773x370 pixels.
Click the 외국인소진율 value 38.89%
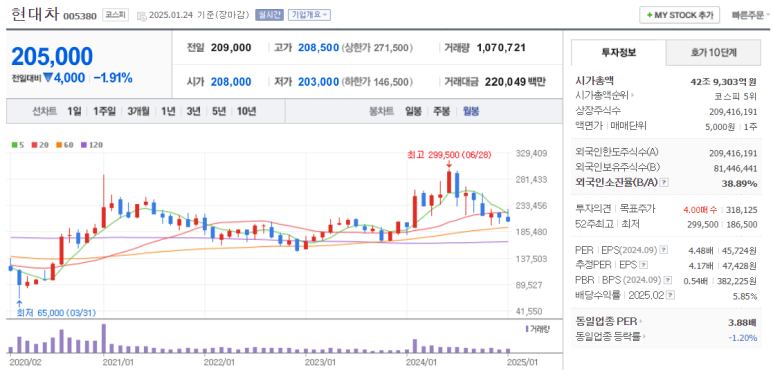coord(739,183)
